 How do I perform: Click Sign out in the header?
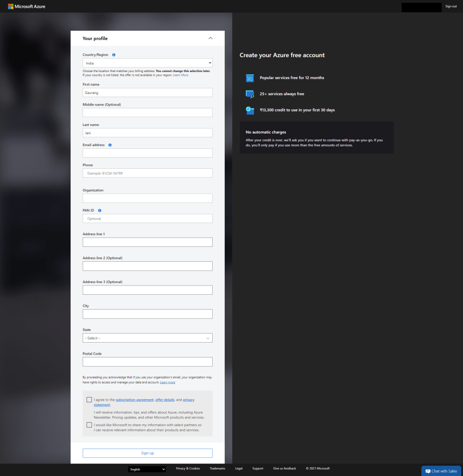[x=451, y=7]
